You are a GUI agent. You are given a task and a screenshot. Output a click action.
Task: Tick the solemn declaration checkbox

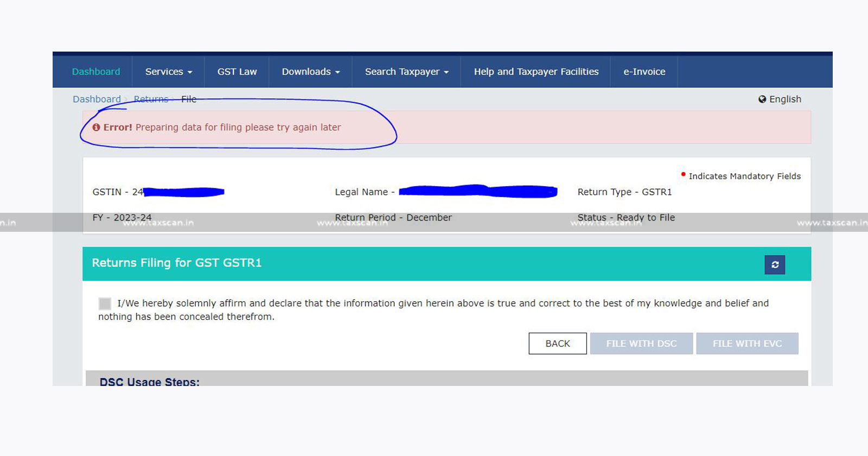[x=105, y=303]
